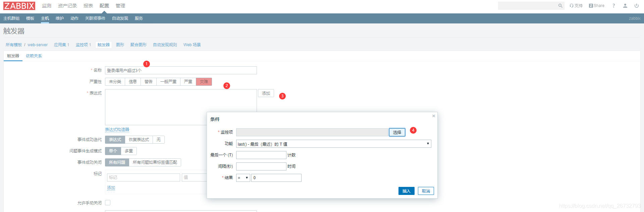Open the 配置 top menu
644x212 pixels.
pyautogui.click(x=104, y=6)
